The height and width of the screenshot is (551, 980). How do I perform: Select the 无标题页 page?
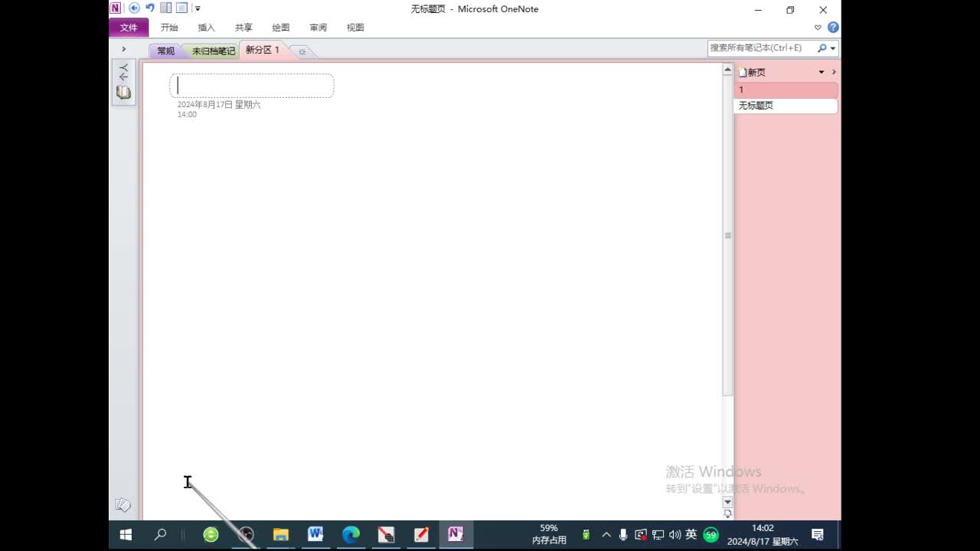pyautogui.click(x=786, y=106)
